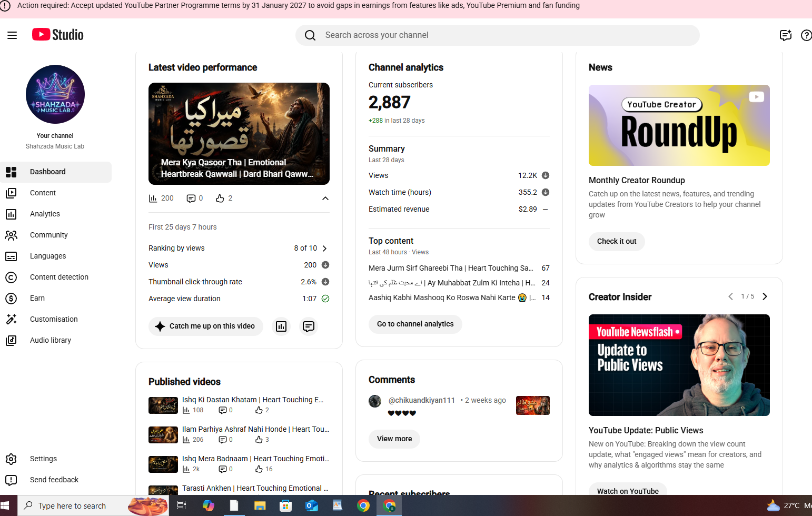
Task: Click the Check it out button
Action: [x=617, y=242]
